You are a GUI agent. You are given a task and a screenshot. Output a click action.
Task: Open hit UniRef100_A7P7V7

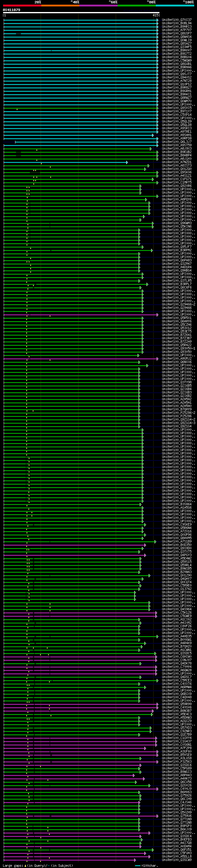tap(177, 30)
